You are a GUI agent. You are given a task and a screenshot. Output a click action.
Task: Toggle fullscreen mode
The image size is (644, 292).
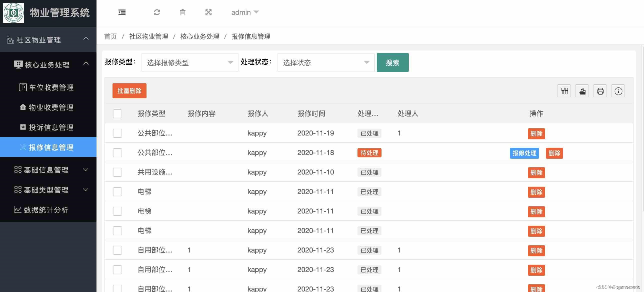(208, 12)
